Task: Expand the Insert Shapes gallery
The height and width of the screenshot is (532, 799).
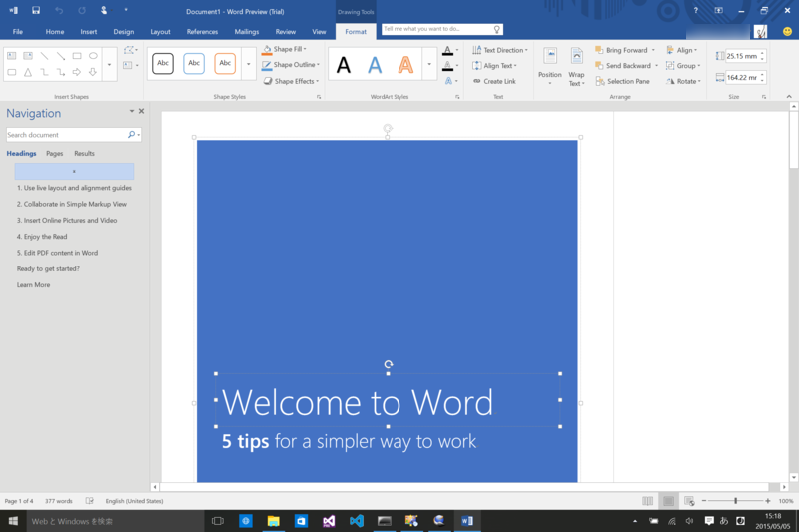Action: tap(109, 64)
